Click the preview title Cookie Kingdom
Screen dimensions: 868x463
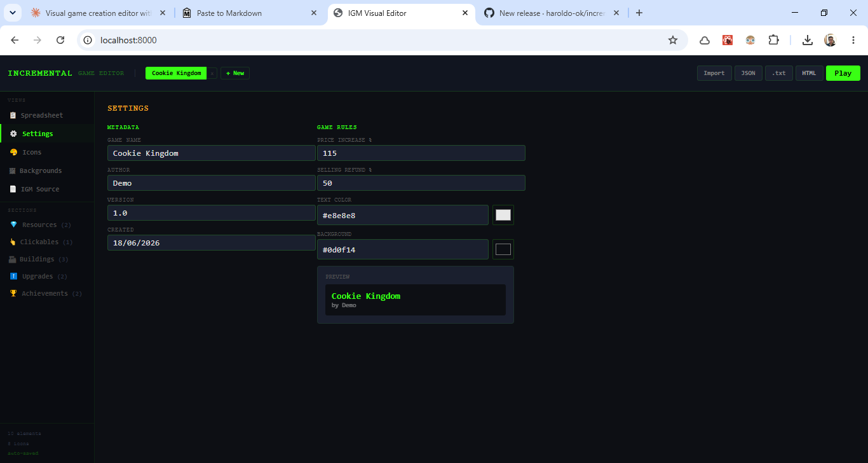coord(366,296)
